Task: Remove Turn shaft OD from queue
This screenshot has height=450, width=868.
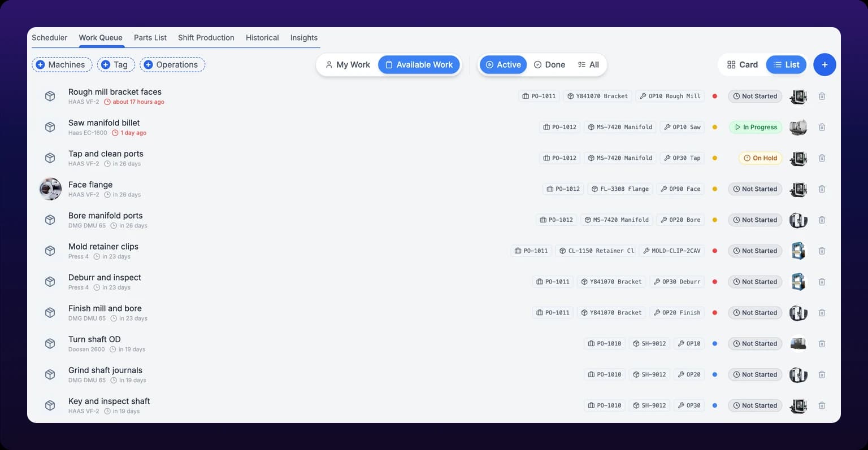Action: (822, 344)
